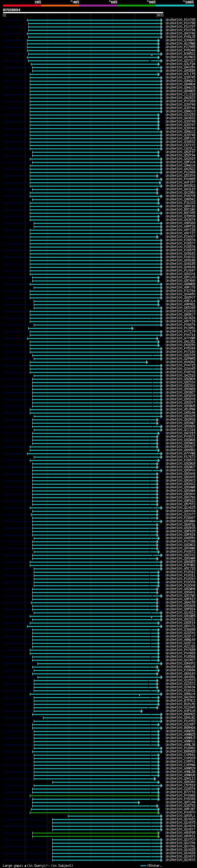Open hit UniRef100_P08135

pos(180,37)
